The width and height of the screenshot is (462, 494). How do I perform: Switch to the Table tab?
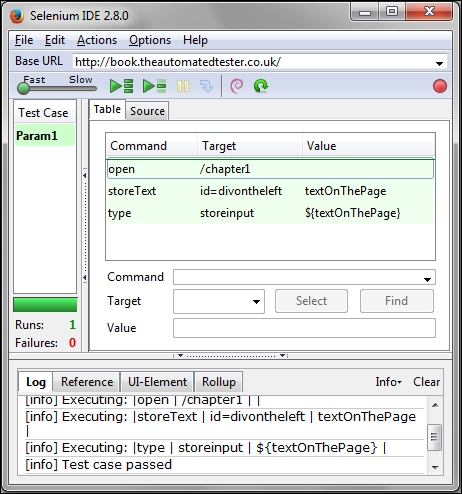[107, 109]
